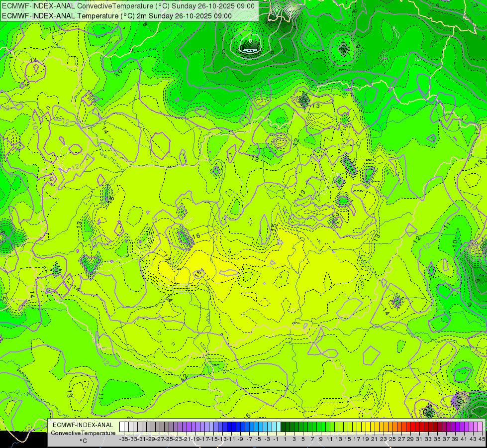Click the ECMWF-INDEX-ANAL label in the legend
The height and width of the screenshot is (448, 487).
83,425
